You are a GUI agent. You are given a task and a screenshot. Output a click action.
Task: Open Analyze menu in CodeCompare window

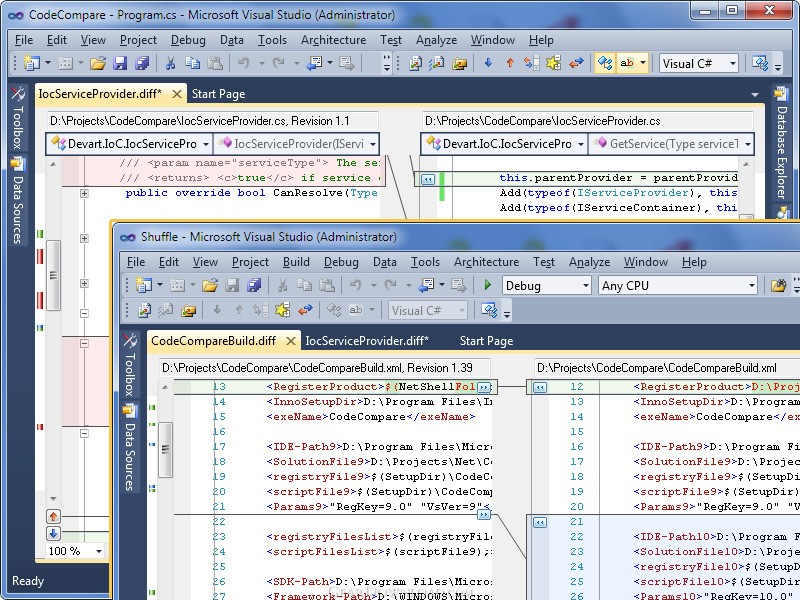(436, 40)
